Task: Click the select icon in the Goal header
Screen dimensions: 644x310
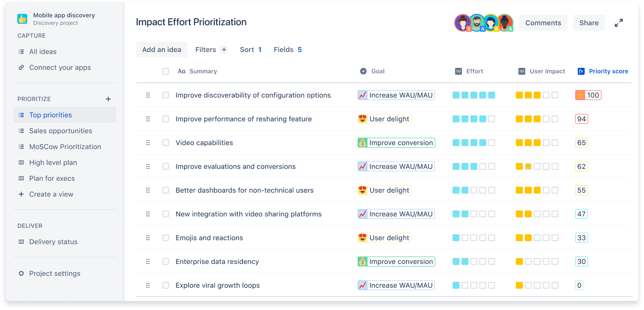Action: click(x=363, y=71)
